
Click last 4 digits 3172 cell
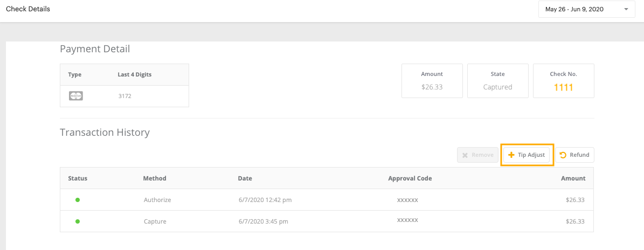pos(125,96)
